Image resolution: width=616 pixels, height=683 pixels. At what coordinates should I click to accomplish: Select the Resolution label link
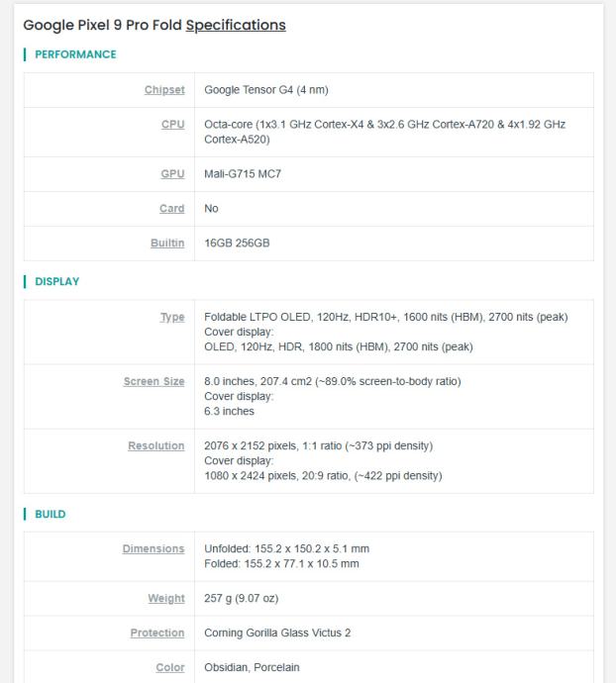[155, 445]
